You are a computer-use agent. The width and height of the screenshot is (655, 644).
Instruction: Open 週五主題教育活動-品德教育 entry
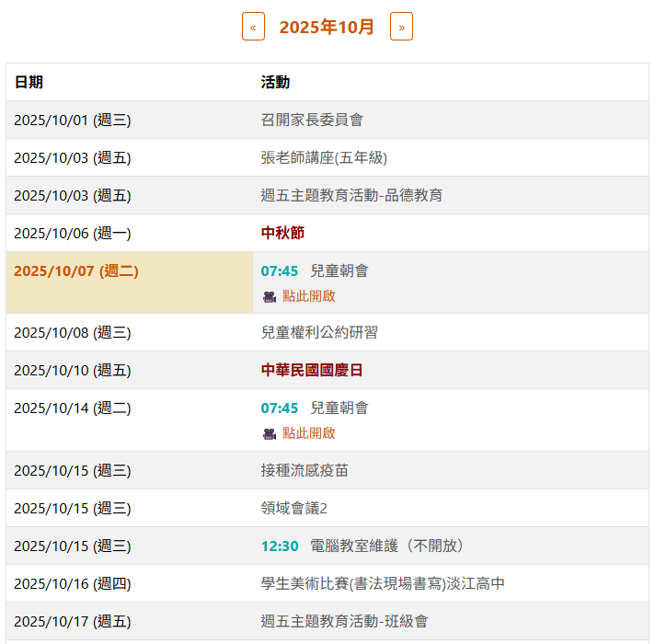(351, 195)
